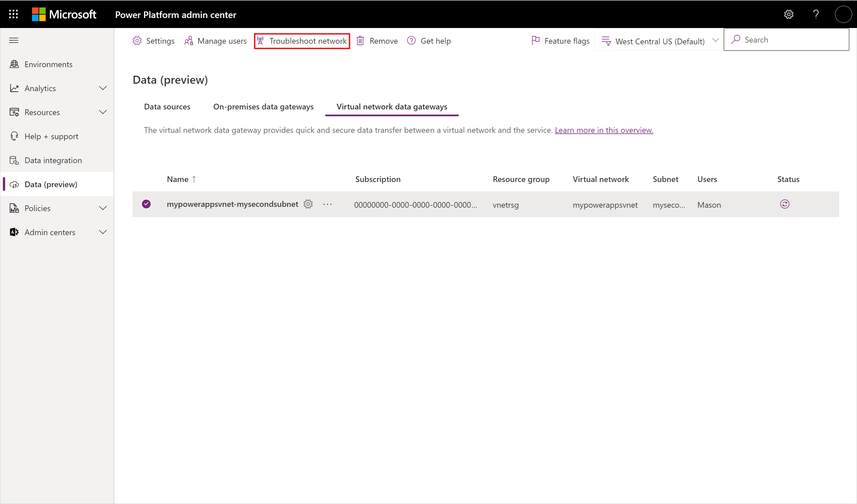Select Data (preview) in sidebar

(x=57, y=184)
